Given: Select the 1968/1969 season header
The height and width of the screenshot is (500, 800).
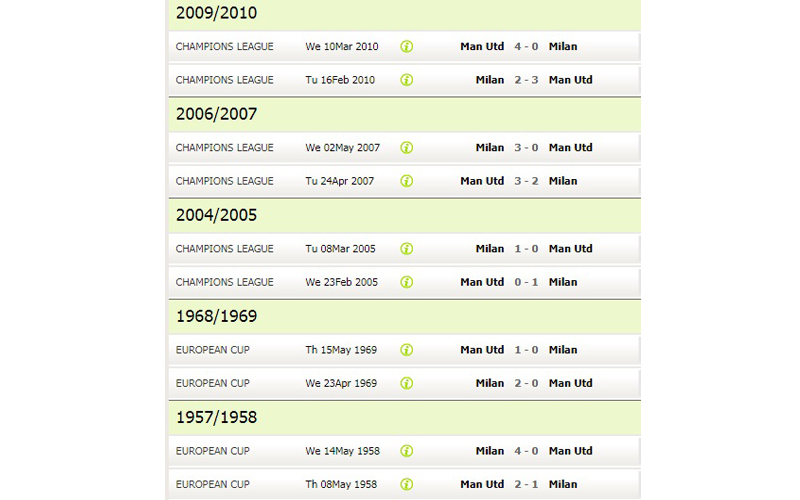Looking at the screenshot, I should 405,316.
